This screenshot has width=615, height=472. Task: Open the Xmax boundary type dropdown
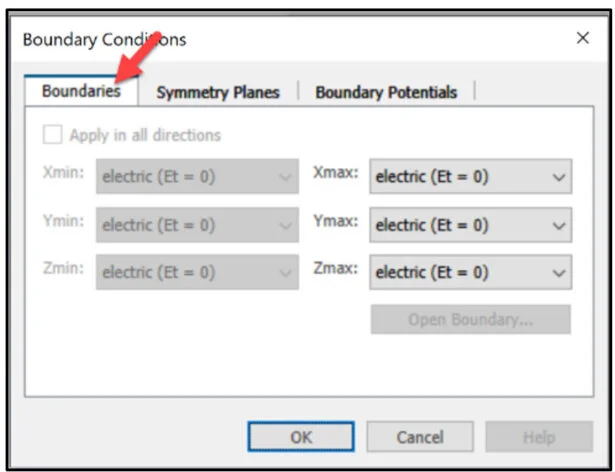pos(470,178)
